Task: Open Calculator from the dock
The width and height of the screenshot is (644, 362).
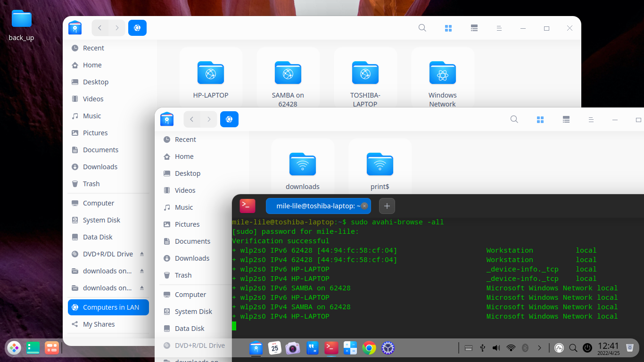Action: (x=350, y=348)
